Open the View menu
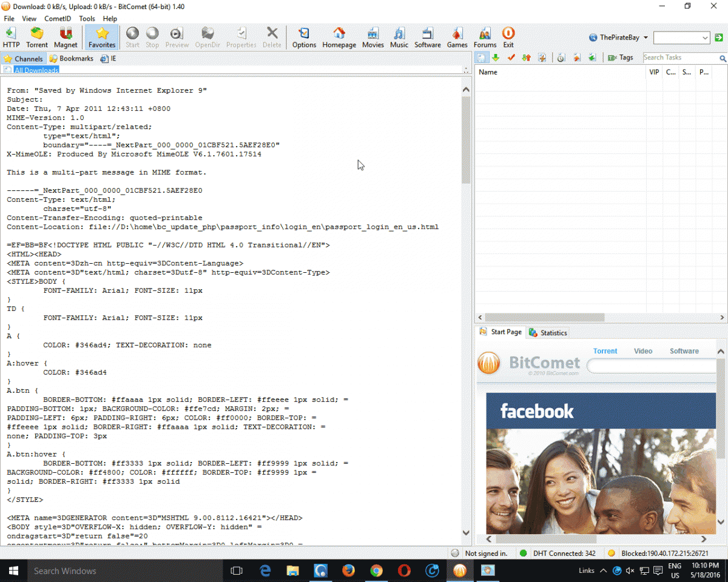This screenshot has height=582, width=728. (x=29, y=19)
